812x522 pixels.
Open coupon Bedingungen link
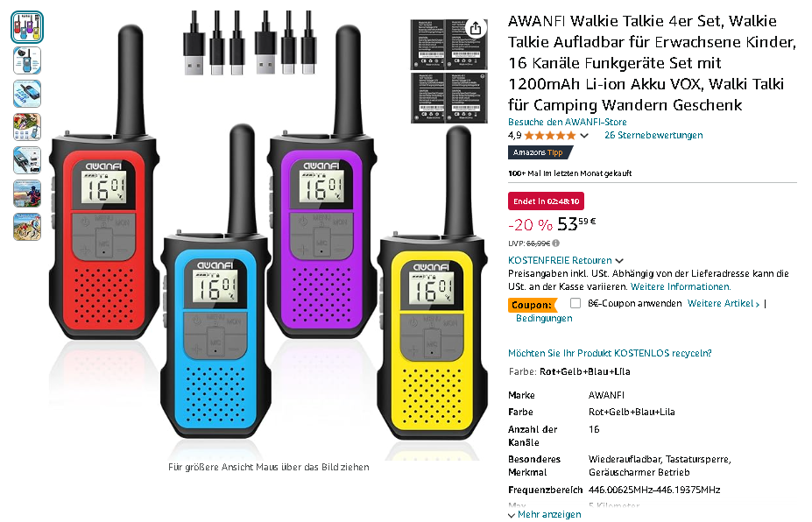pos(544,318)
